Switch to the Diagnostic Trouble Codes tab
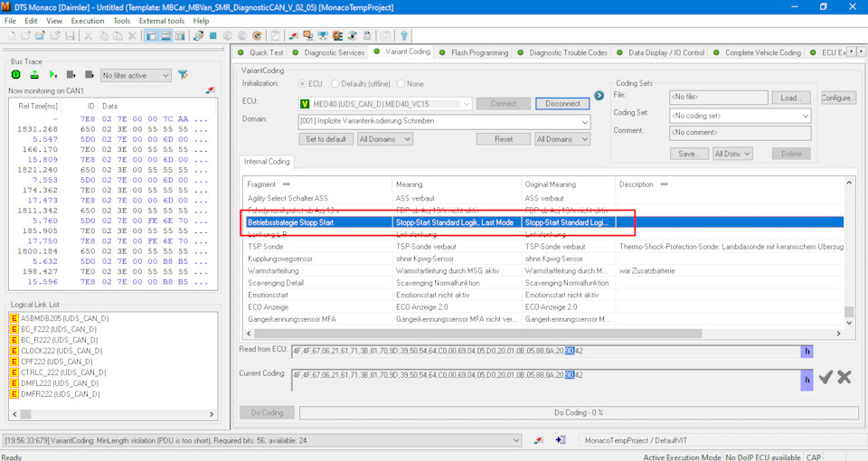The height and width of the screenshot is (461, 868). 562,52
